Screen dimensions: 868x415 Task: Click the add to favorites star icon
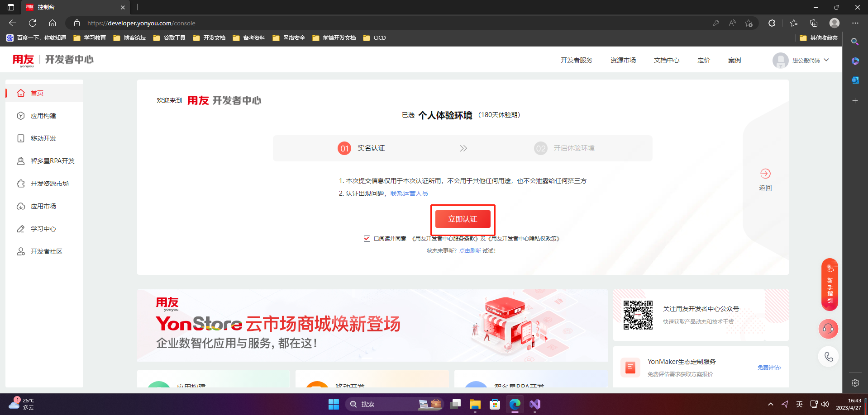pyautogui.click(x=749, y=23)
